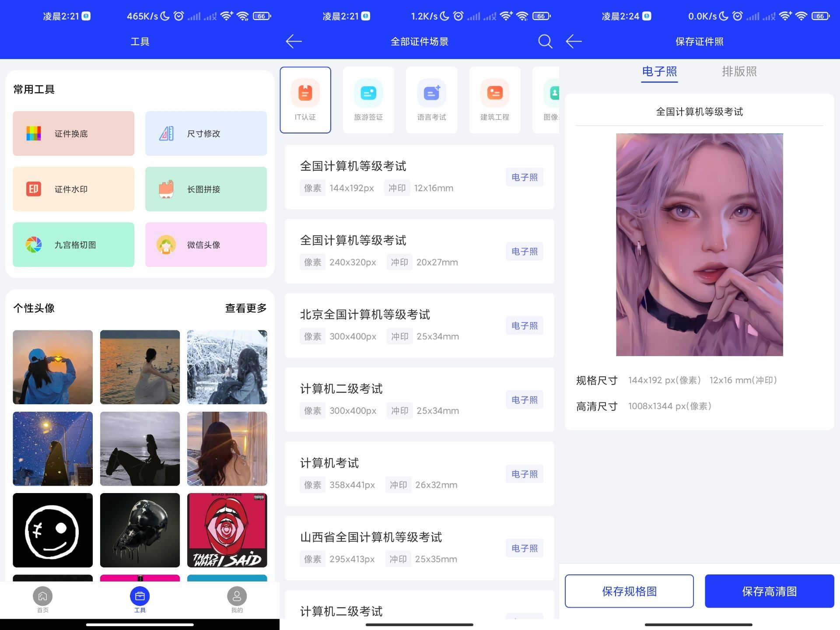The image size is (840, 630).
Task: Go to the 我的 profile tab
Action: 237,599
